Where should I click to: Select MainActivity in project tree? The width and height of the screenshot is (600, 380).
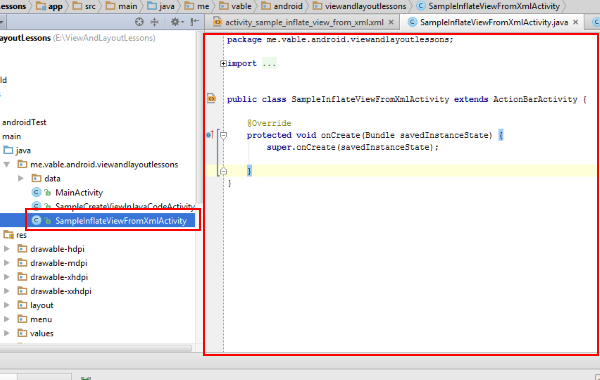[79, 192]
